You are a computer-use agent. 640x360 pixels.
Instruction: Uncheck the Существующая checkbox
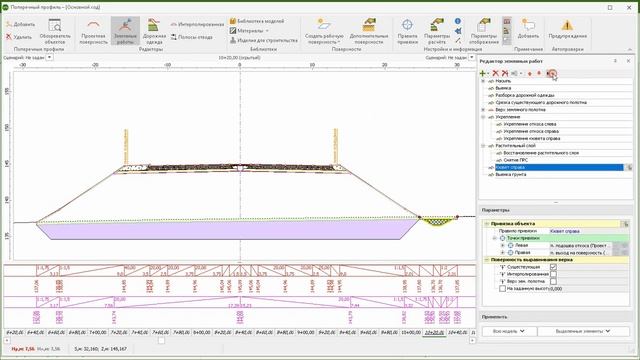[x=553, y=267]
